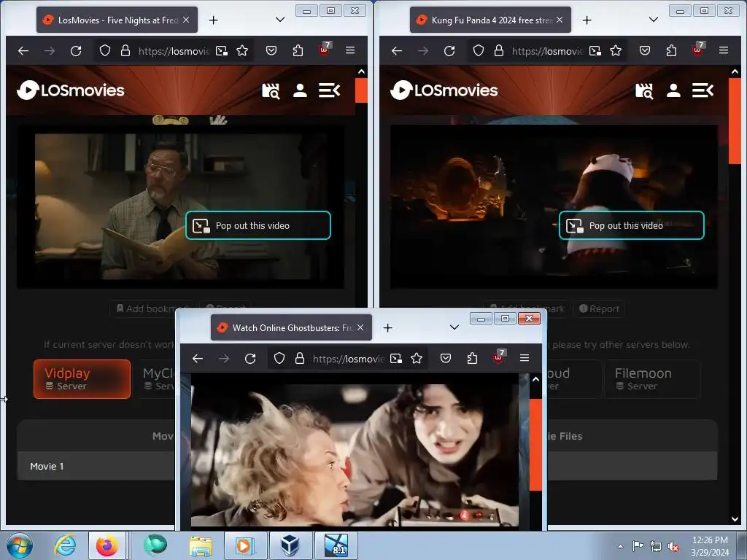
Task: Reload page in Ghostbusters window
Action: click(250, 358)
